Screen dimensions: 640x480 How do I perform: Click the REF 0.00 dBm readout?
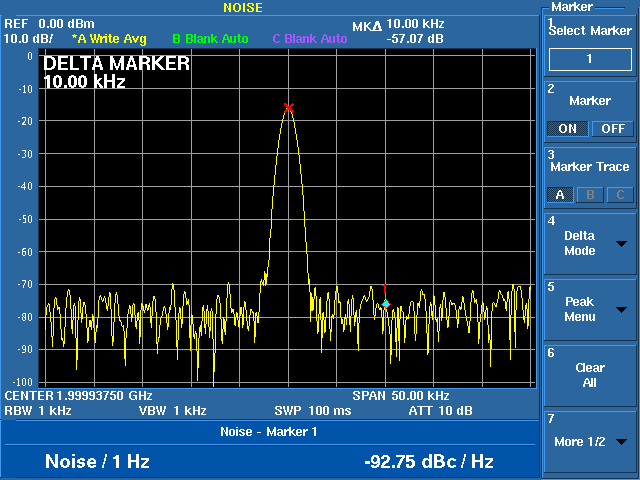(49, 24)
